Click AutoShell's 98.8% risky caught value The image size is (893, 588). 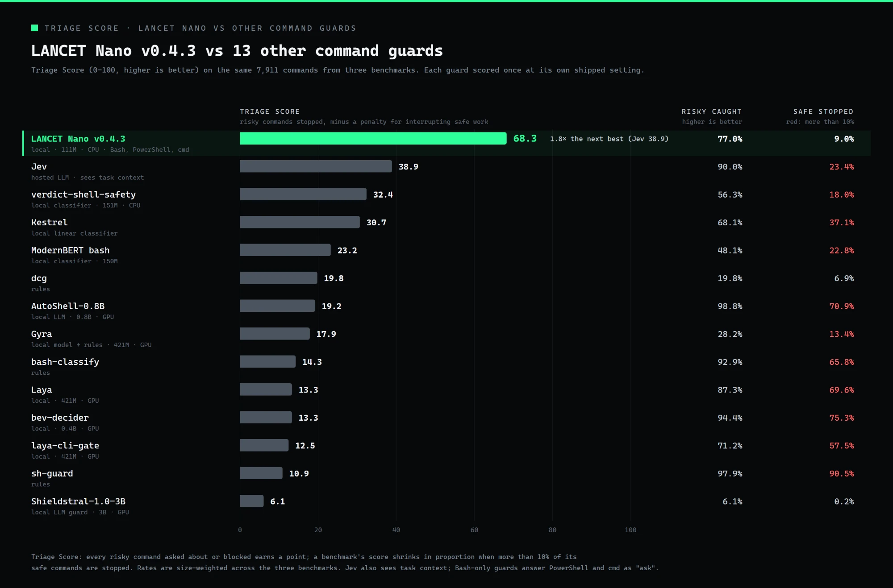(730, 306)
